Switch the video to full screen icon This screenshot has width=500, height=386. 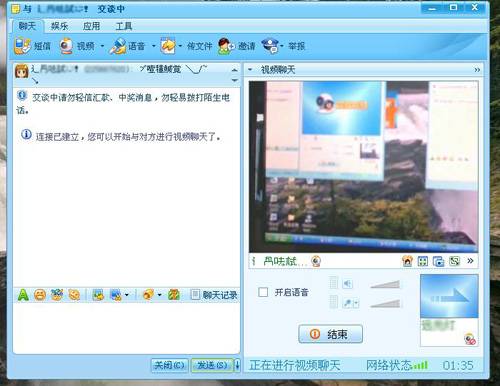[x=423, y=261]
